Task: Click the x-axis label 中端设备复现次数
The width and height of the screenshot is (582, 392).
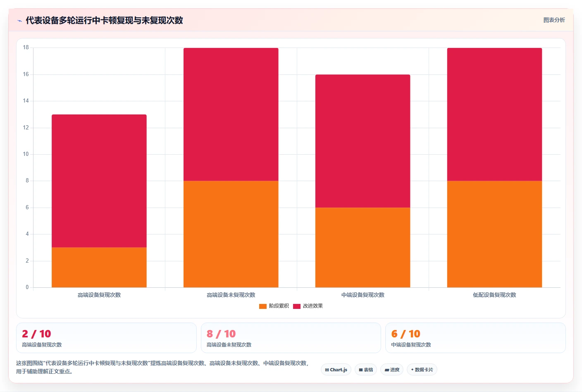Action: 363,295
